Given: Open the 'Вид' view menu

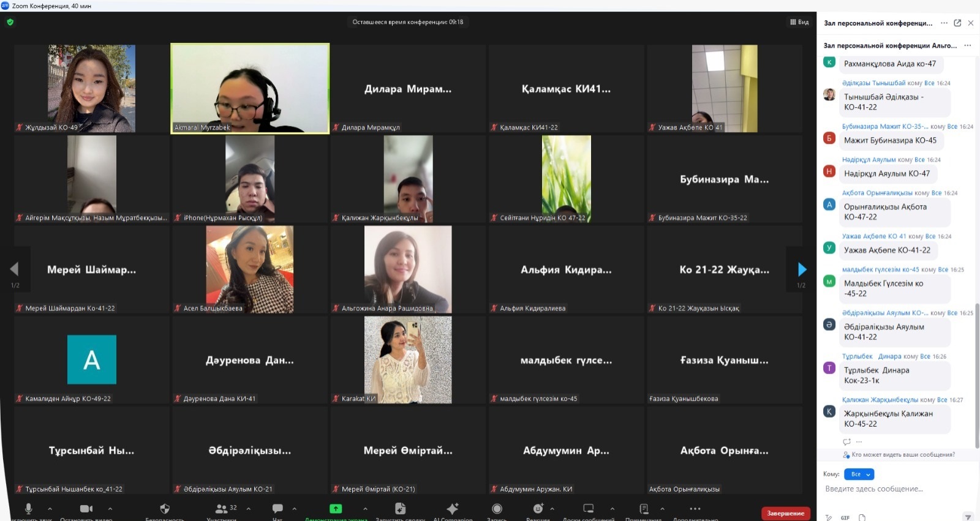Looking at the screenshot, I should (x=799, y=22).
